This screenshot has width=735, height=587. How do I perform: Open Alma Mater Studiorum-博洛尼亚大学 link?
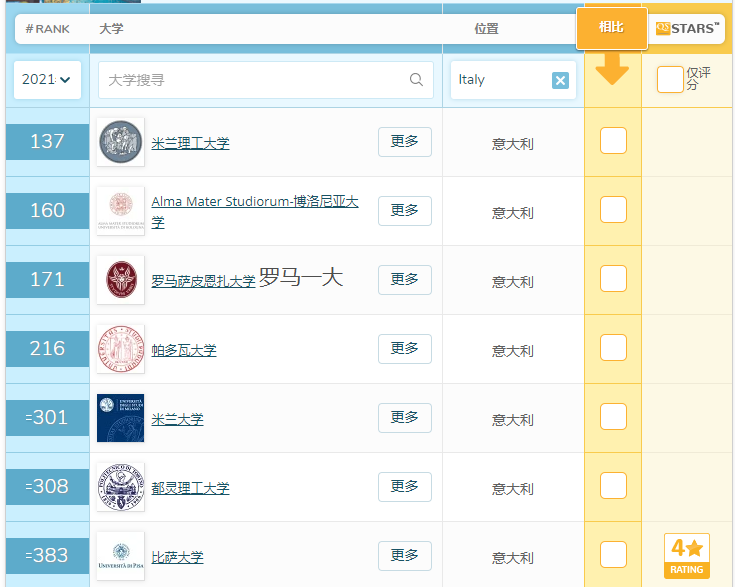pyautogui.click(x=255, y=211)
